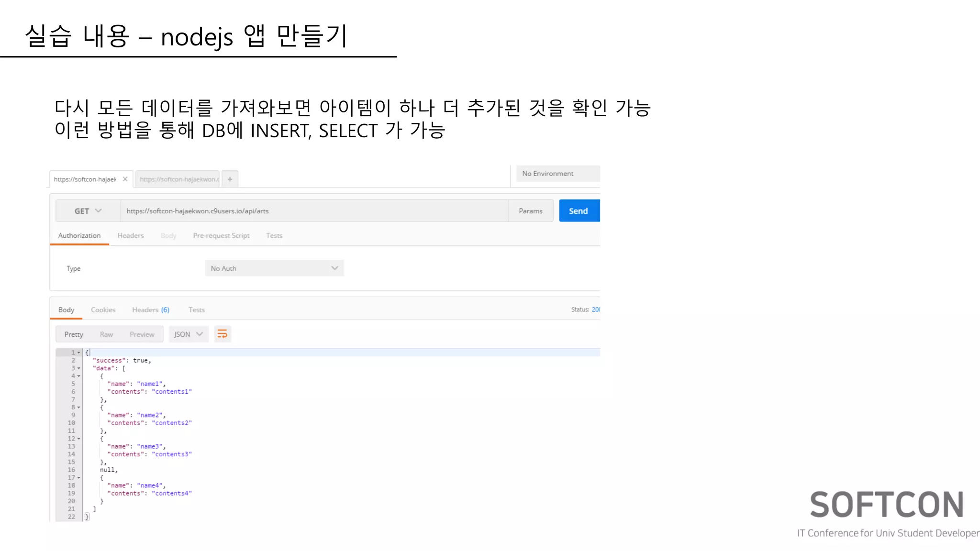This screenshot has width=980, height=551.
Task: Click the Params button
Action: coord(531,211)
